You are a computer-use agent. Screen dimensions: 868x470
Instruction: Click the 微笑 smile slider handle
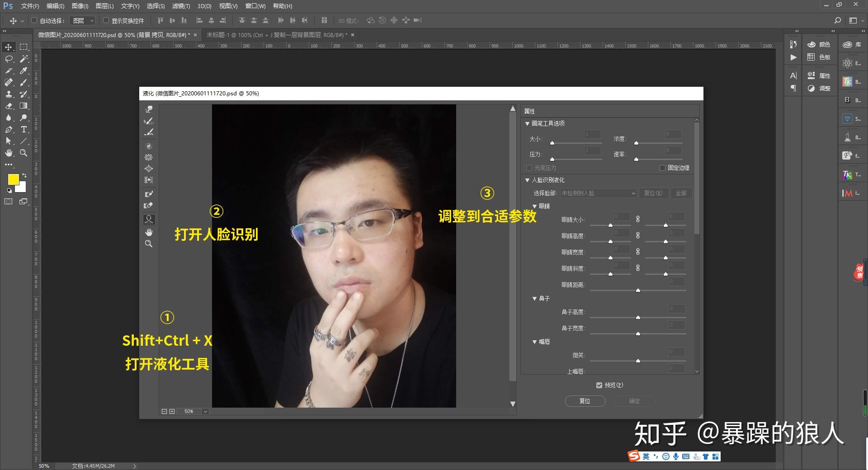point(638,361)
